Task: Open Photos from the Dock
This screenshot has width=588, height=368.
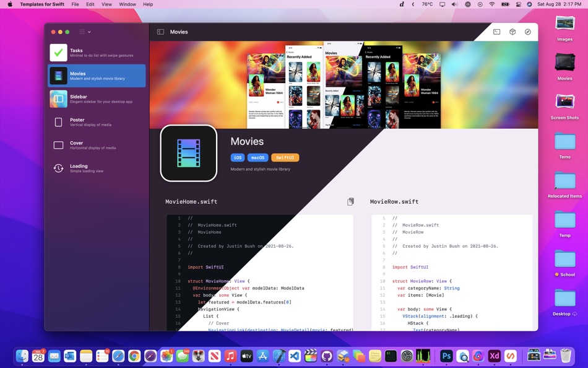Action: coord(166,356)
